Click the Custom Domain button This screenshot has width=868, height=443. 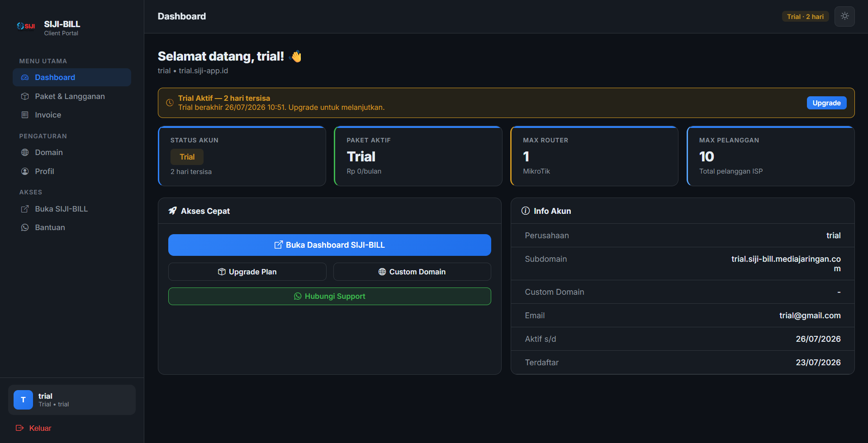coord(412,272)
